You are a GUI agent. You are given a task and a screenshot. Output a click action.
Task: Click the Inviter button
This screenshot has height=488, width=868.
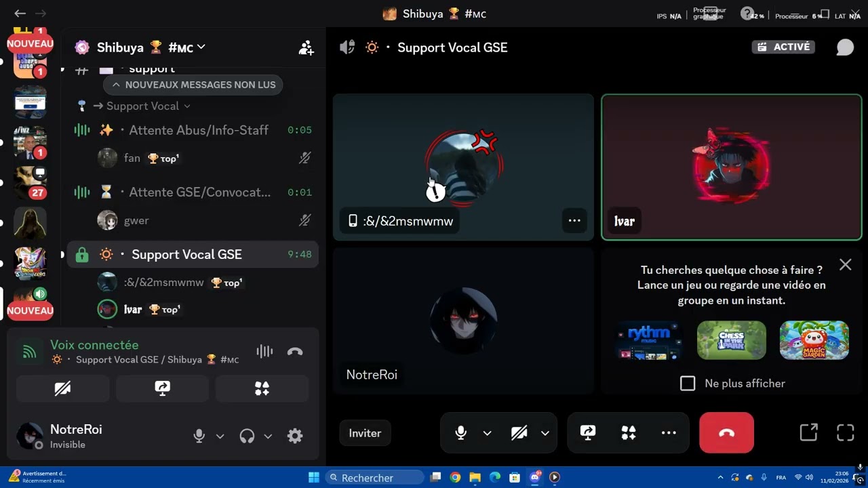coord(365,433)
